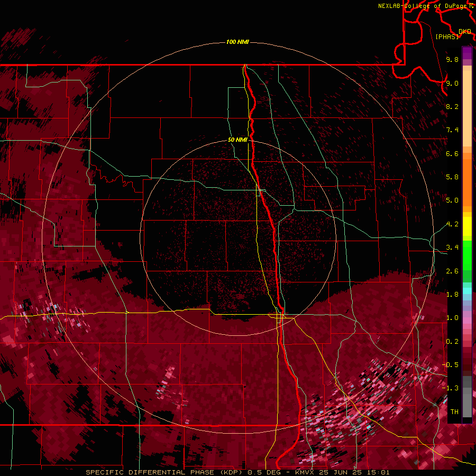Pick the cyan segment of the color scale
Viewport: 476px width, 476px height.
point(467,291)
